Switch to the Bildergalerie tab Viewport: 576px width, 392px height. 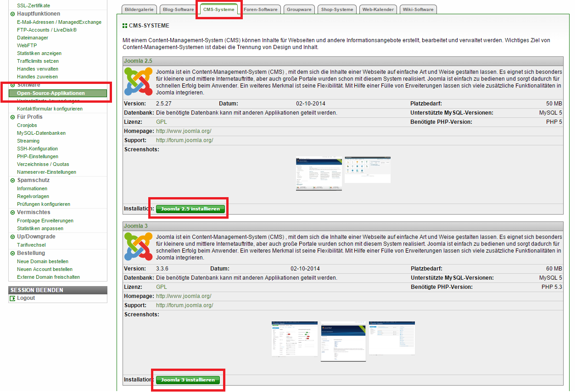point(140,9)
